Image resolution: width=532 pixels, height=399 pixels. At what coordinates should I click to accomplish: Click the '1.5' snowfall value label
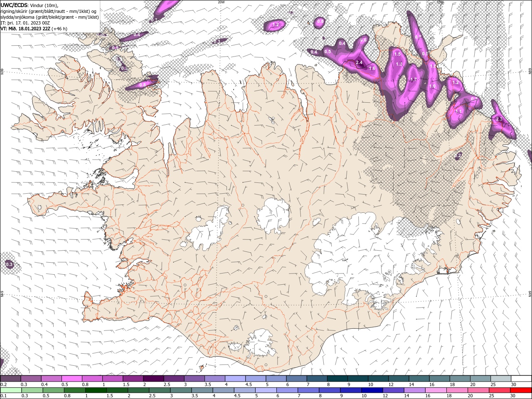(x=397, y=54)
